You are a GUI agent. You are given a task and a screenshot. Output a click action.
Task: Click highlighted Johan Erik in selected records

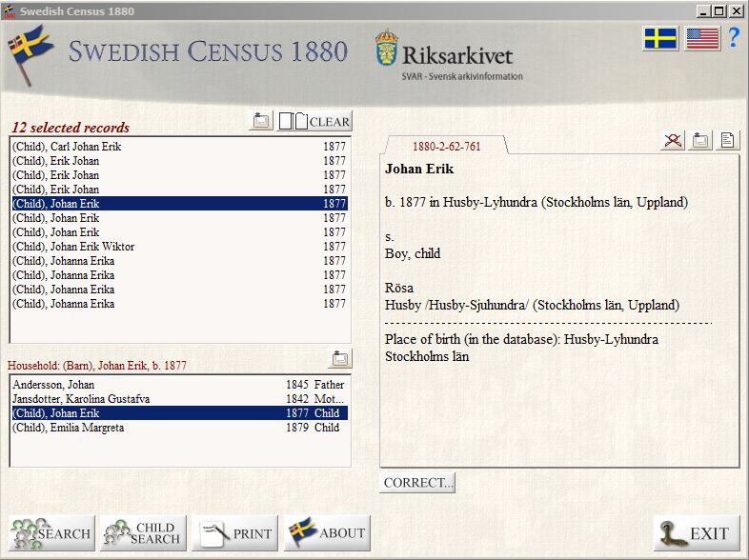click(x=179, y=204)
